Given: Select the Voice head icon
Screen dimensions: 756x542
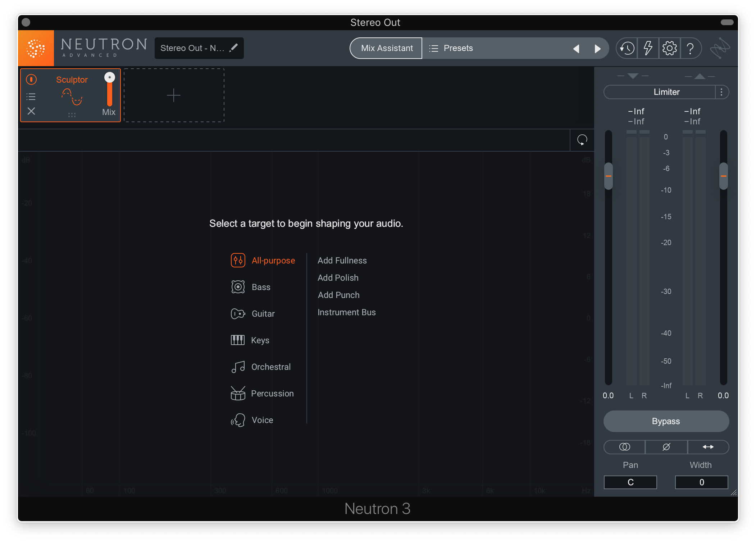Looking at the screenshot, I should coord(238,420).
